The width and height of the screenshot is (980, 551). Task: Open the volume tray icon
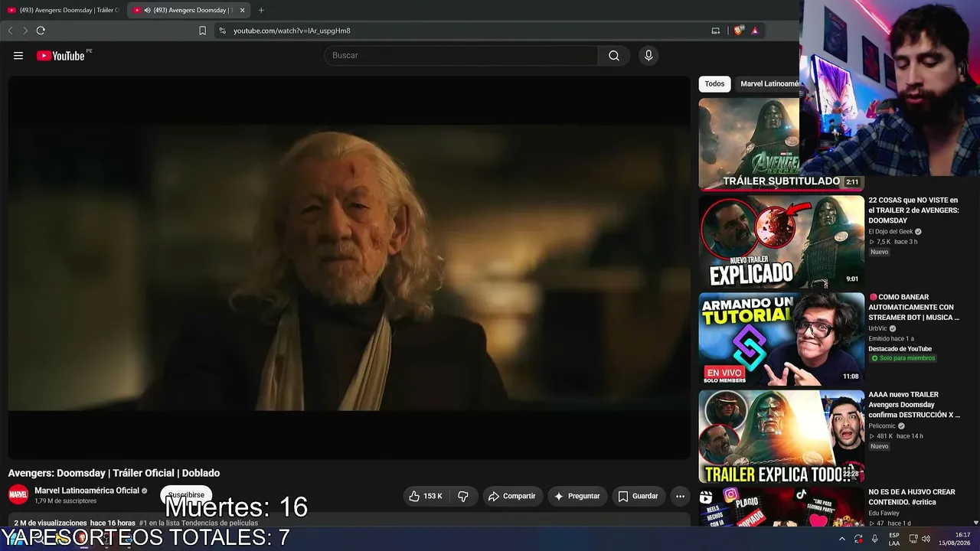pos(926,539)
